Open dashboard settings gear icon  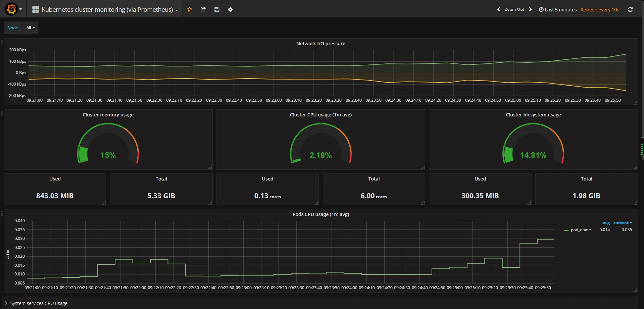(x=230, y=9)
